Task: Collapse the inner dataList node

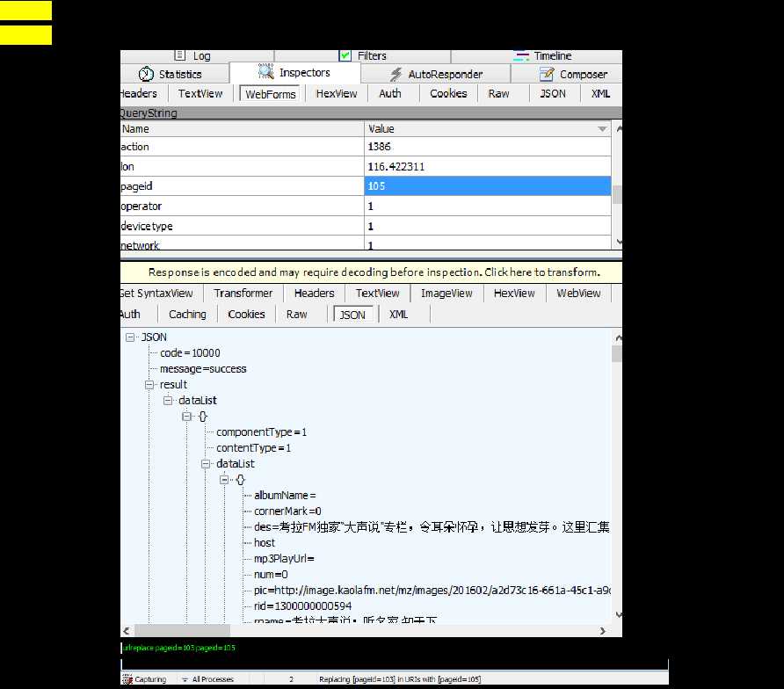Action: (206, 464)
